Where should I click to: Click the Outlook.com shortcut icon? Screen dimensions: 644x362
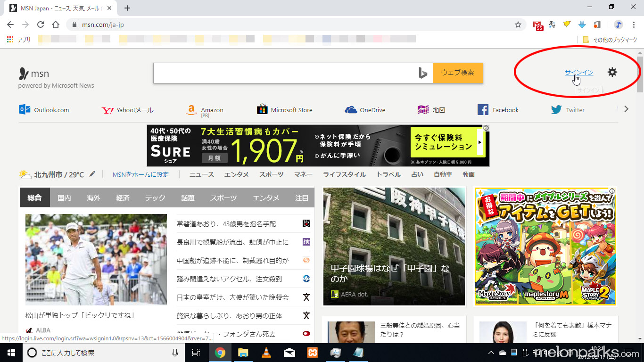(25, 110)
